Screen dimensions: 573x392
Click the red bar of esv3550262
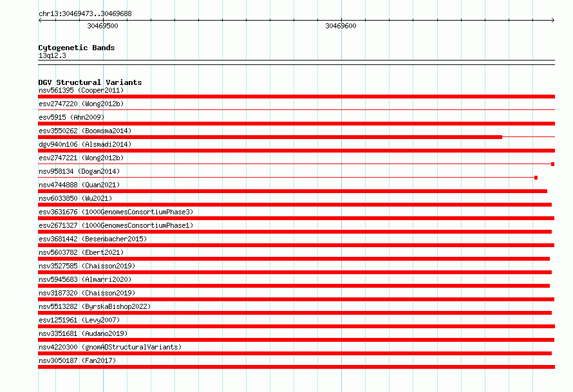point(270,137)
